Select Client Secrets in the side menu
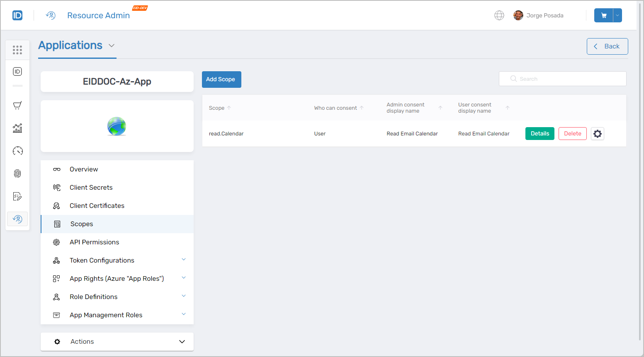Viewport: 644px width, 357px height. (91, 188)
